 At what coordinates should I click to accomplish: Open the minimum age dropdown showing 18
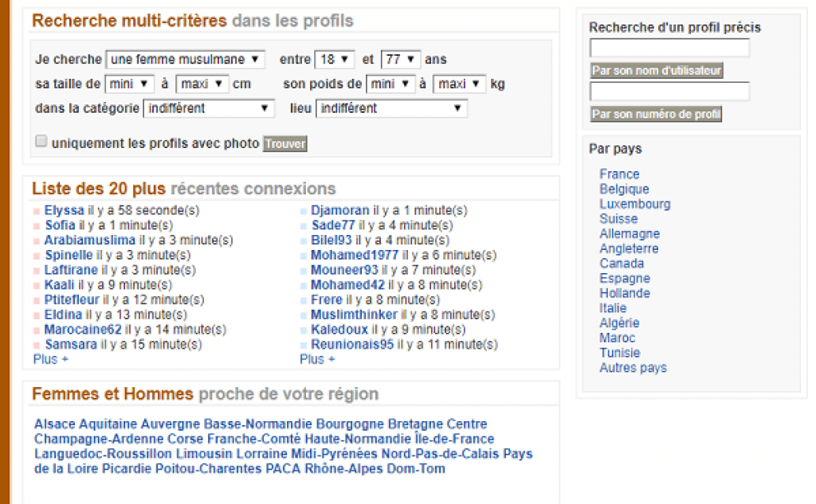(334, 59)
